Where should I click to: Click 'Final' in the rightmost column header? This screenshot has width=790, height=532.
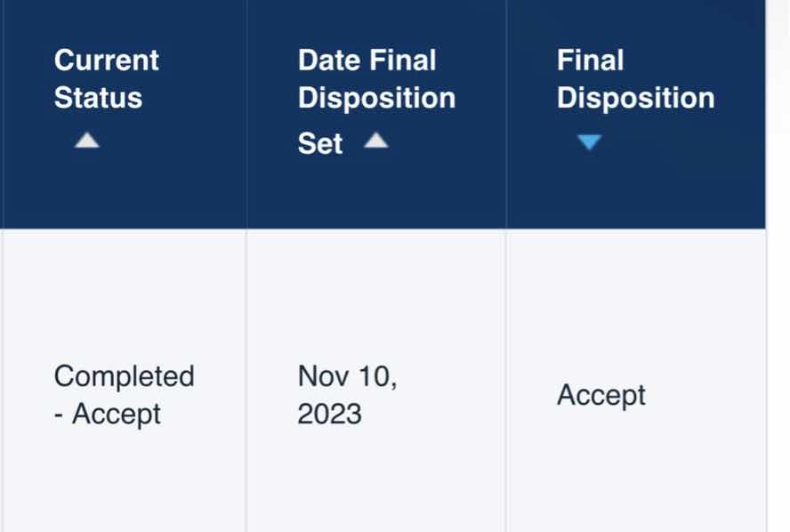point(590,60)
